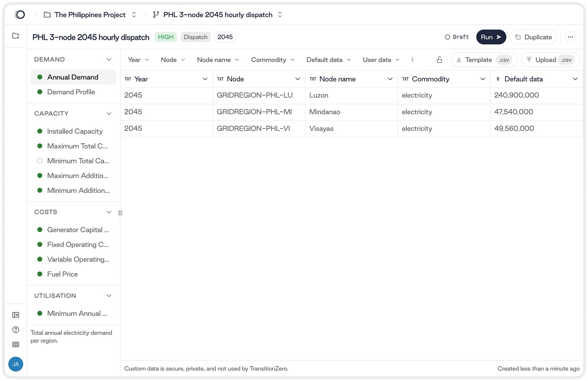Collapse the COSTS section
Viewport: 588px width, 381px height.
pyautogui.click(x=109, y=212)
